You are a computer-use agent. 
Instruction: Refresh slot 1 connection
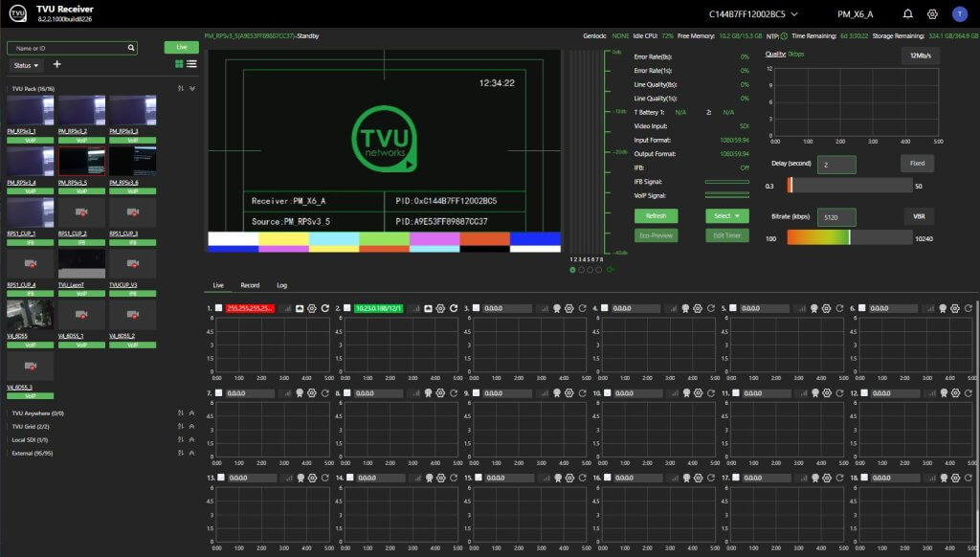[x=325, y=309]
